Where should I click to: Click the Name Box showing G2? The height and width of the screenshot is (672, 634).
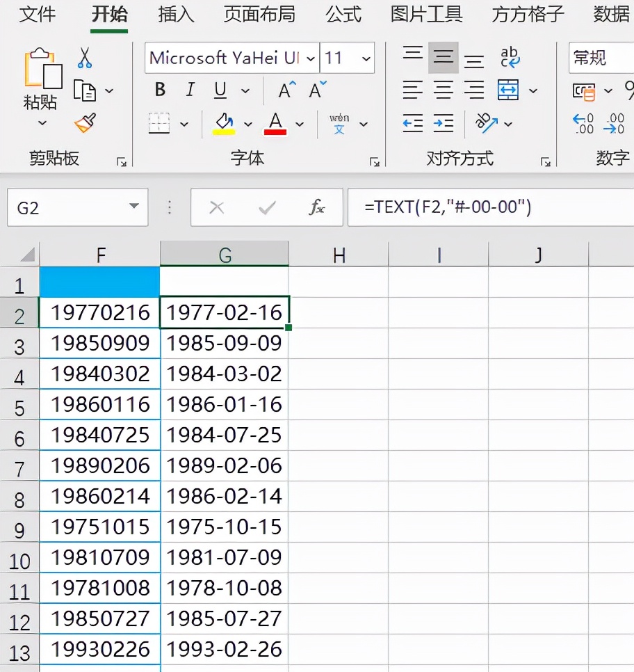click(76, 207)
